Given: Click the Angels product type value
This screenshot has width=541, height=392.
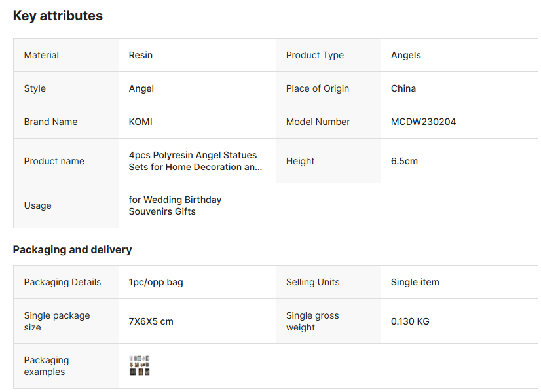Looking at the screenshot, I should click(406, 55).
